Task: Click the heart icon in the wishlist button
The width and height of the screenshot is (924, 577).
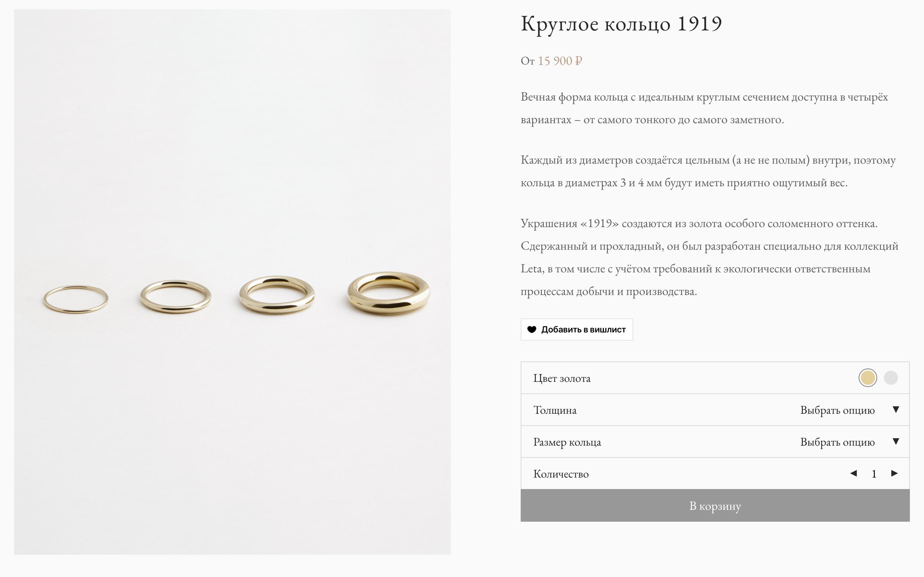Action: (x=533, y=329)
